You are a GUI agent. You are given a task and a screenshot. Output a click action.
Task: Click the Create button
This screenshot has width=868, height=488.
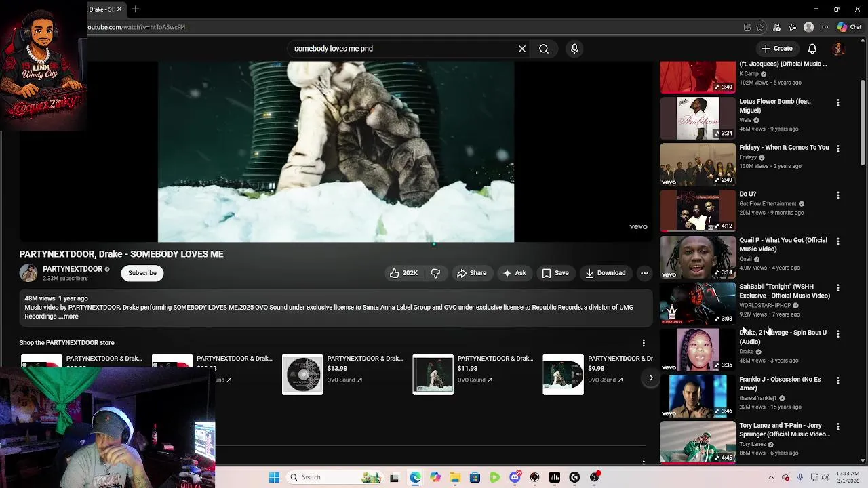point(776,49)
